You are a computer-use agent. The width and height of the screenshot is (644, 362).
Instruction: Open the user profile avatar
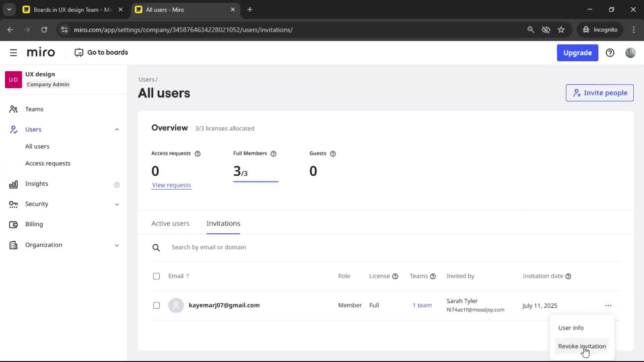click(630, 53)
